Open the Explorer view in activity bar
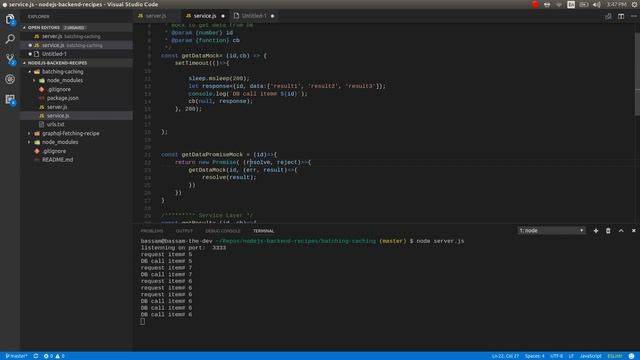 (10, 19)
